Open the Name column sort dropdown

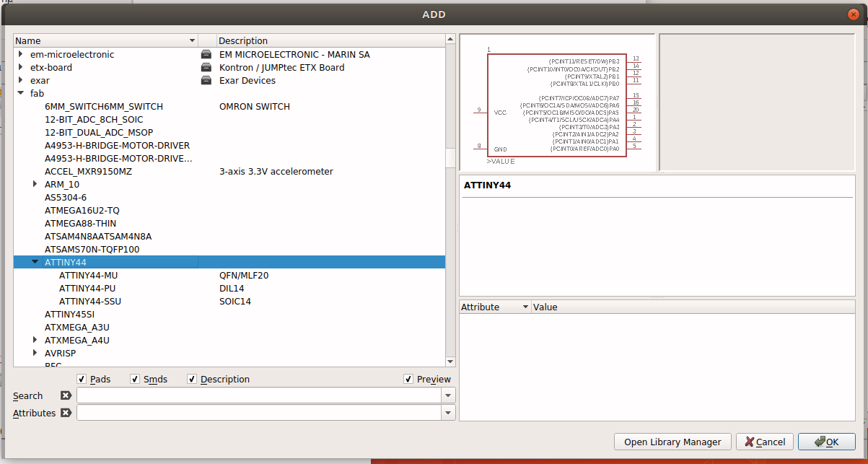click(191, 40)
